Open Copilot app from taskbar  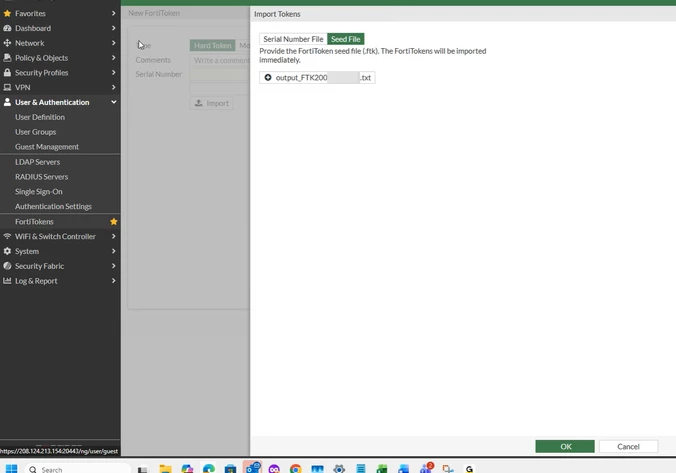(187, 469)
